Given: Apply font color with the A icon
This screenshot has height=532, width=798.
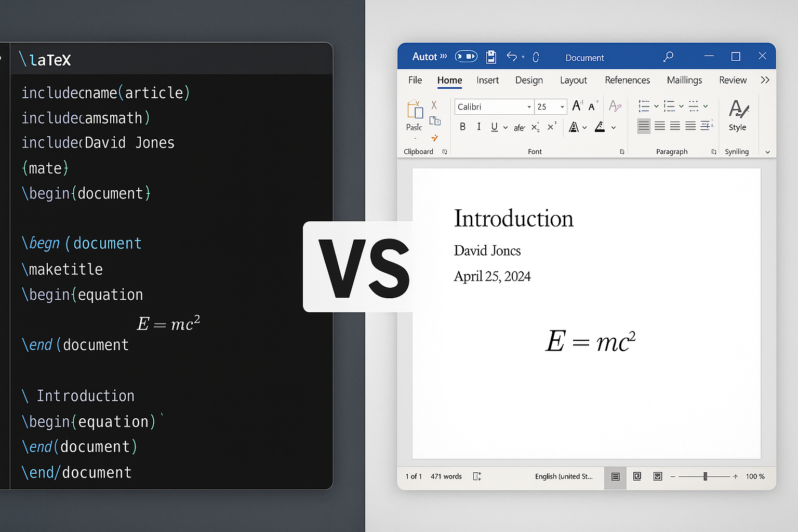Looking at the screenshot, I should (574, 127).
